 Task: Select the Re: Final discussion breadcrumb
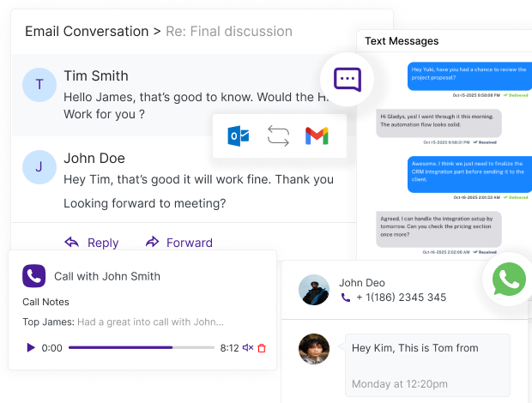click(229, 32)
